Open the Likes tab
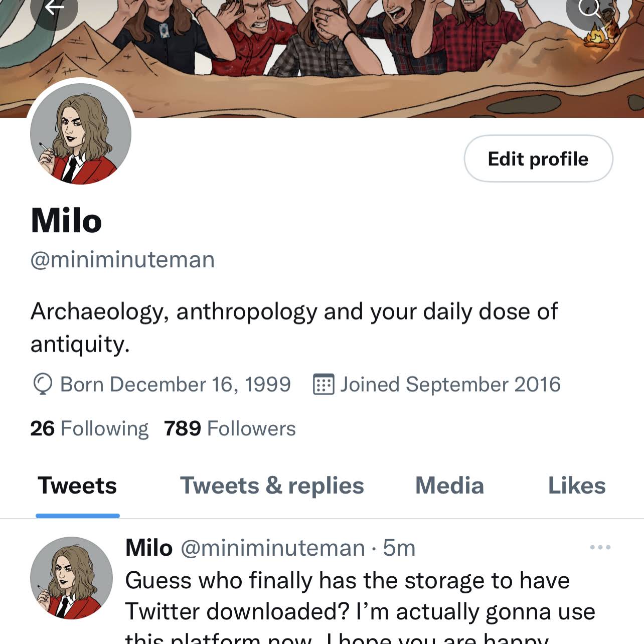 (x=577, y=486)
